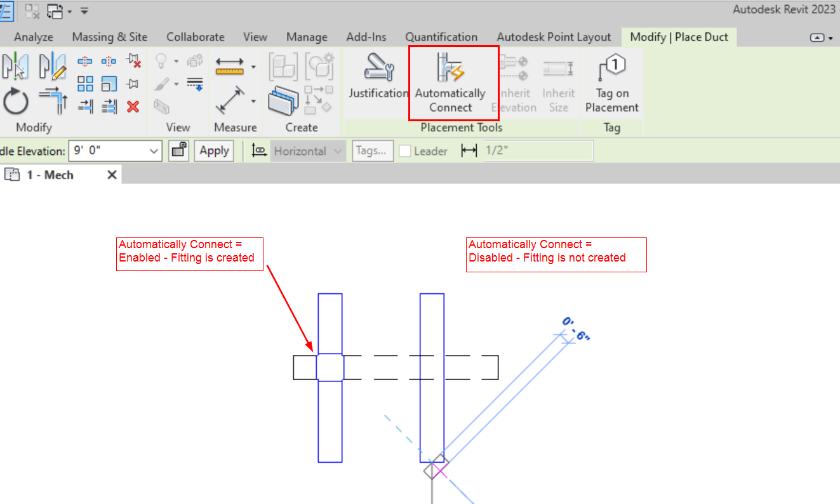Select the Mirror - Pick Axis tool

(15, 66)
